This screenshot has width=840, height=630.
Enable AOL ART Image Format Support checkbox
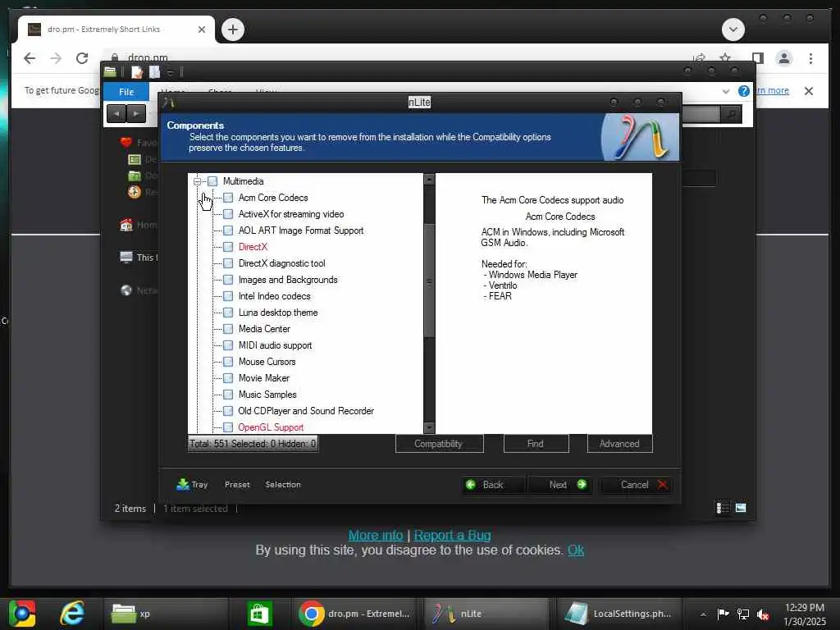click(x=228, y=231)
